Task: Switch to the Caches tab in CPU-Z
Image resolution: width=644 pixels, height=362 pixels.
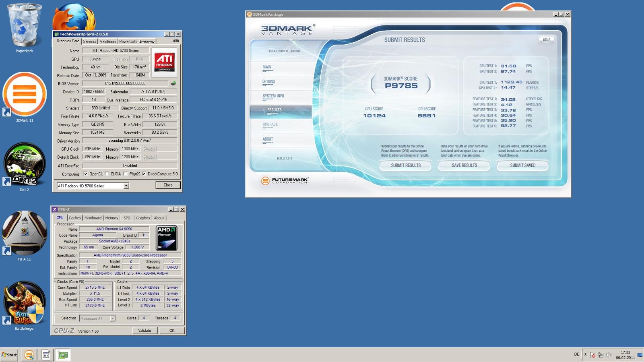Action: pos(75,218)
